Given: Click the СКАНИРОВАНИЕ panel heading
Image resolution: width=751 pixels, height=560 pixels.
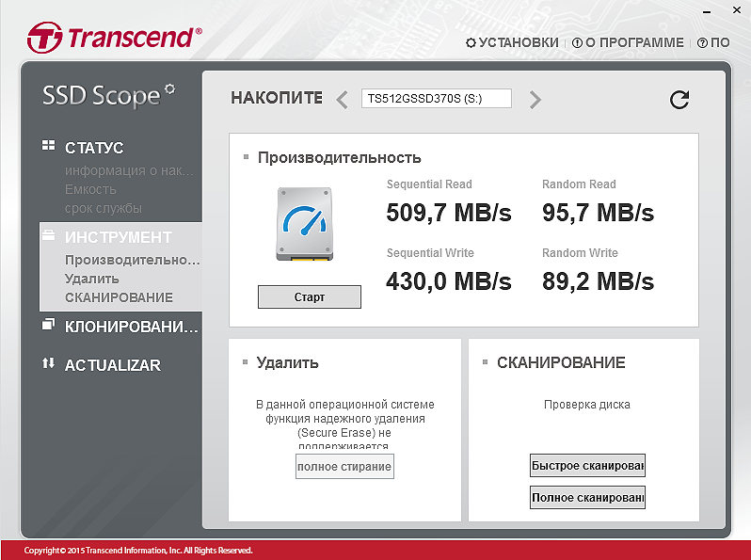Looking at the screenshot, I should [561, 362].
